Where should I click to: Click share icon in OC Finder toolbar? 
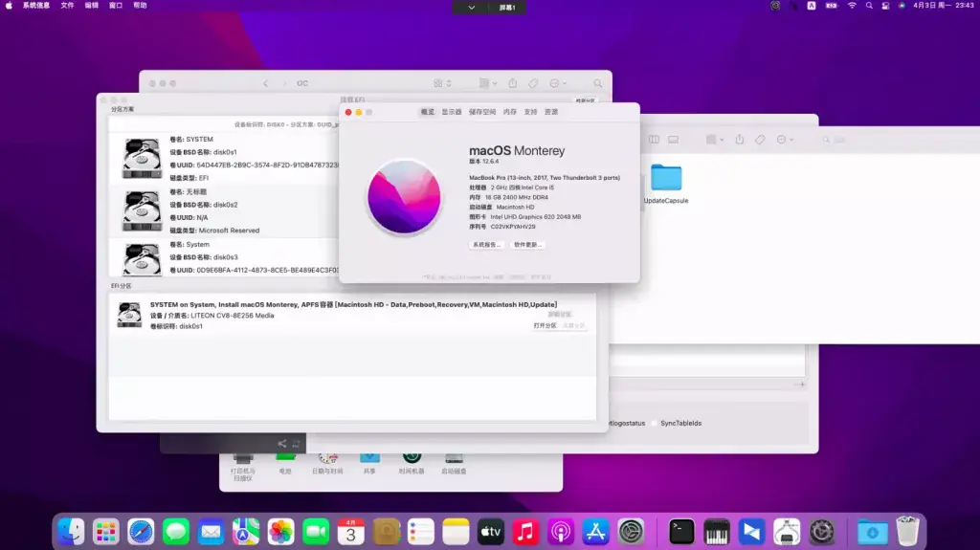click(x=513, y=83)
